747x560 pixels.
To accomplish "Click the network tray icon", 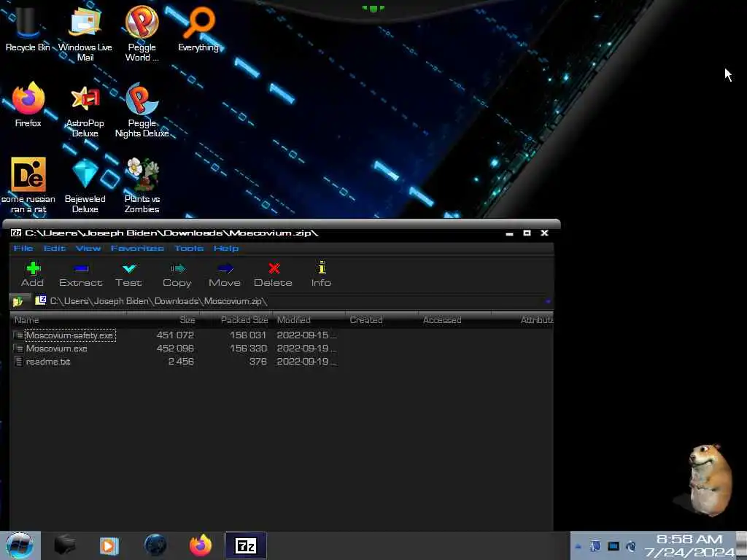I will tap(613, 547).
